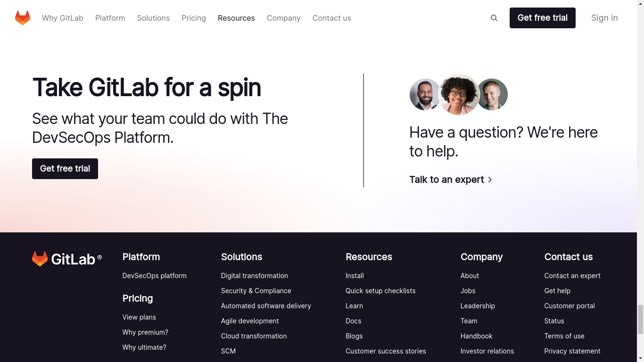
Task: Click the header Get free trial button
Action: tap(543, 18)
